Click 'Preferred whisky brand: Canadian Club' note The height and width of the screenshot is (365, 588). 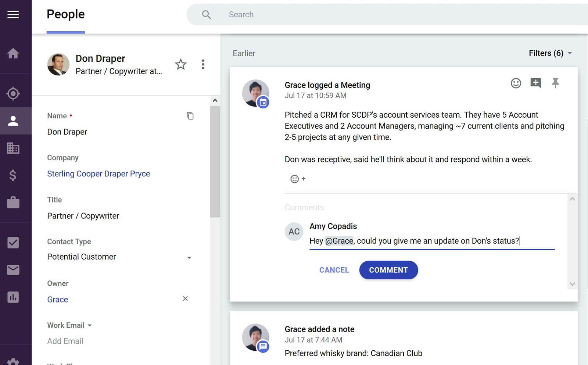click(354, 353)
